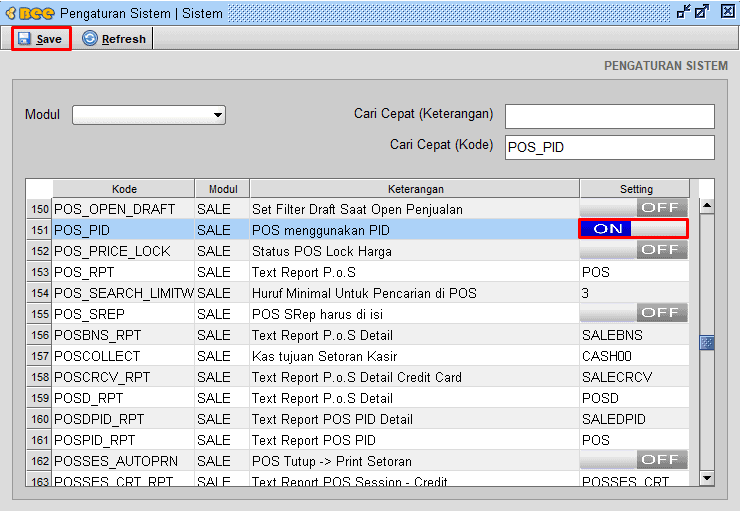This screenshot has height=511, width=740.
Task: Click the Keterangan column header
Action: click(415, 189)
